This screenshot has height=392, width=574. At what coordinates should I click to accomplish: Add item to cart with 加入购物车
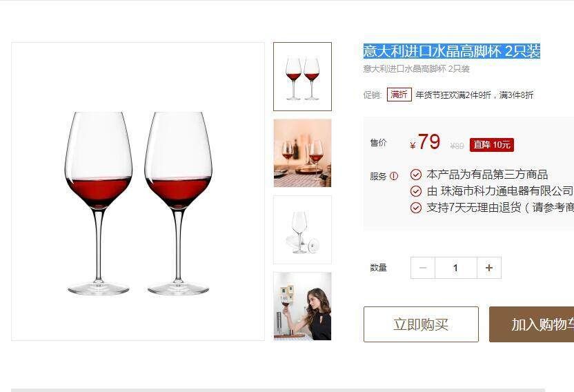(x=531, y=324)
